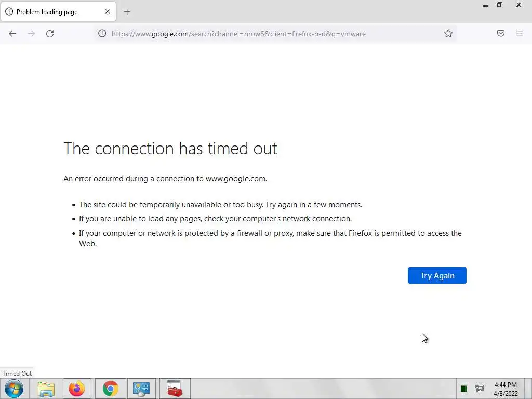Open site information icon in address bar
The image size is (532, 399).
[x=102, y=34]
